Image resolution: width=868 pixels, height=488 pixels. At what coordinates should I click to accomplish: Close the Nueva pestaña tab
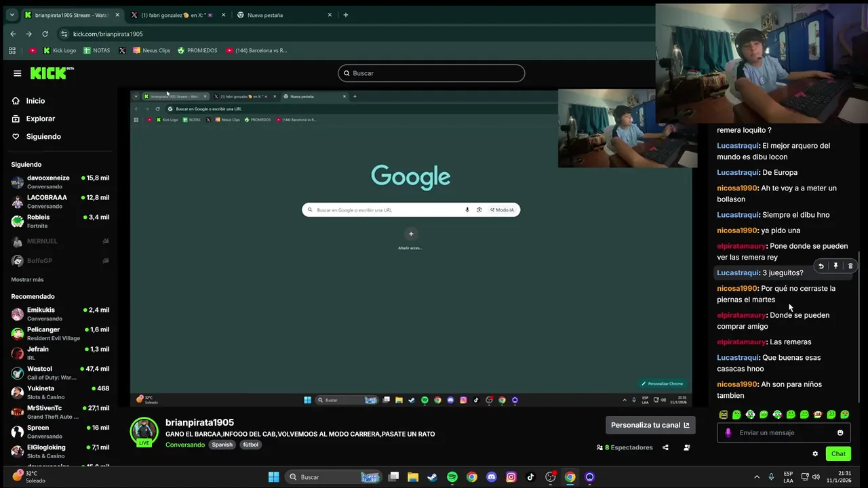pyautogui.click(x=330, y=15)
